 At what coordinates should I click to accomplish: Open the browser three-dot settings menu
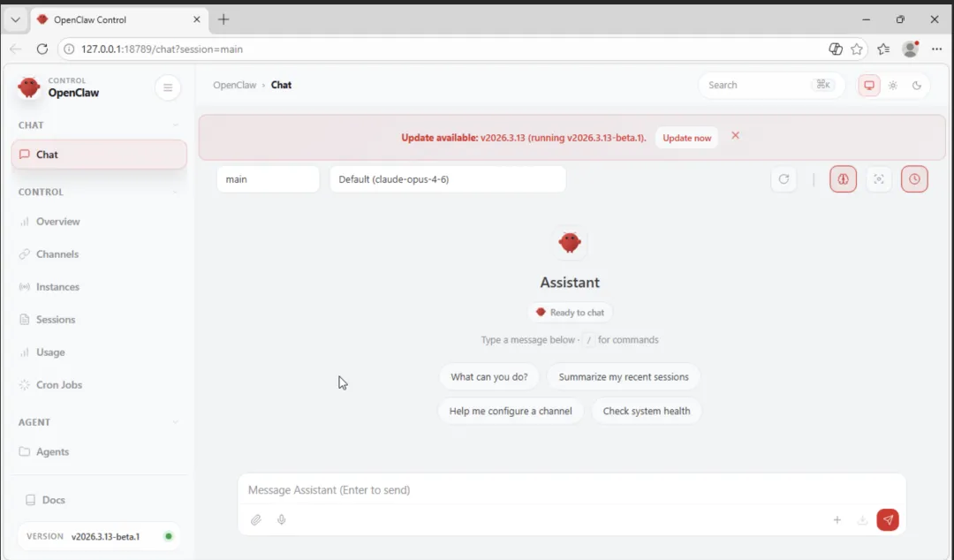(936, 49)
